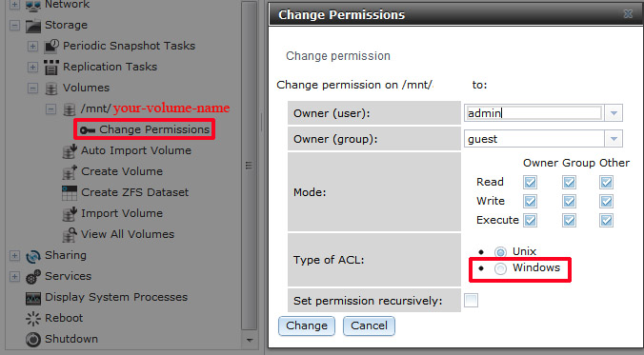
Task: Click the Shutdown power icon
Action: tap(33, 340)
